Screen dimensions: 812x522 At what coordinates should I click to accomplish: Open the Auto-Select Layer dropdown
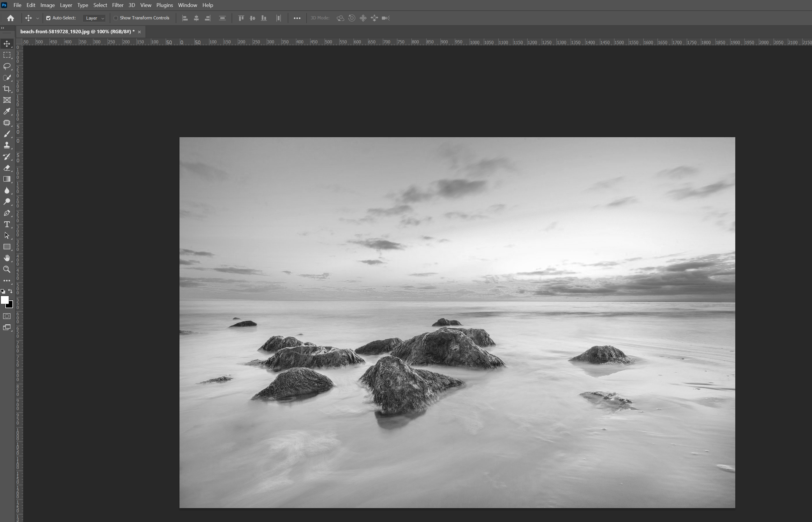point(95,18)
